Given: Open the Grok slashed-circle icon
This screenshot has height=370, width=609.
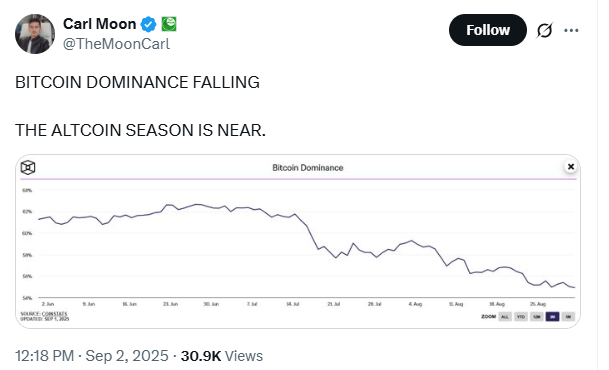Looking at the screenshot, I should point(544,30).
